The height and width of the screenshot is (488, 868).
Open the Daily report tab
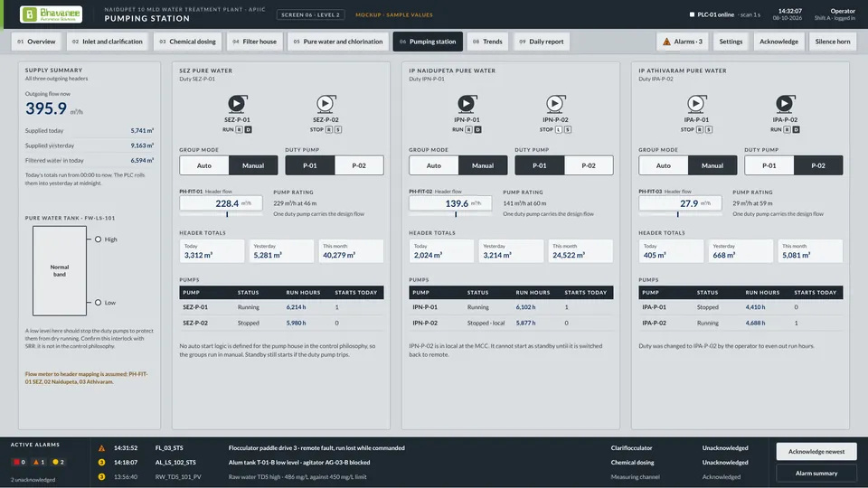click(541, 42)
